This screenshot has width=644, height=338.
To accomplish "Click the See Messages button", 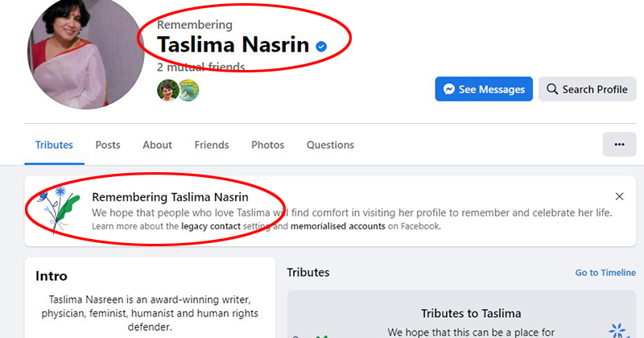I will [x=484, y=89].
